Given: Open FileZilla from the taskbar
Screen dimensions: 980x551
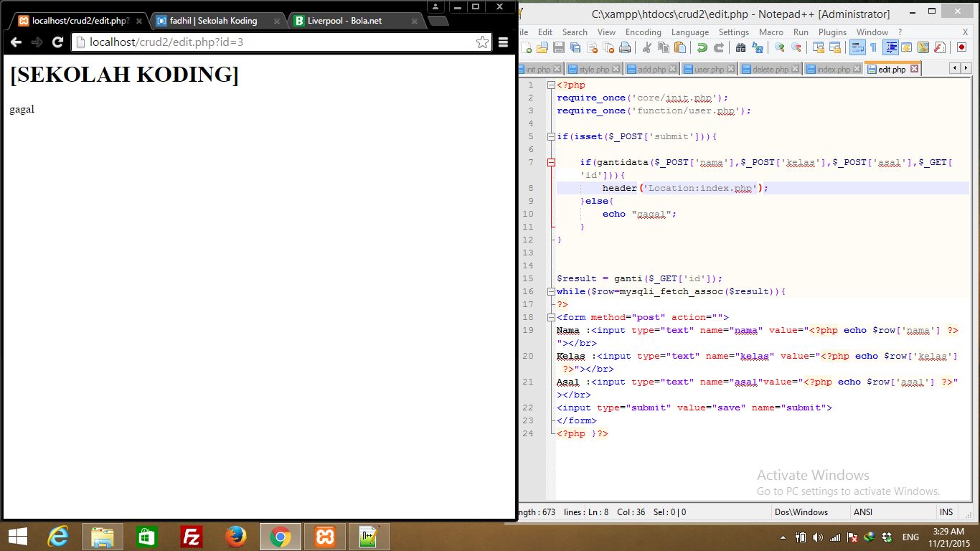Looking at the screenshot, I should click(x=192, y=537).
